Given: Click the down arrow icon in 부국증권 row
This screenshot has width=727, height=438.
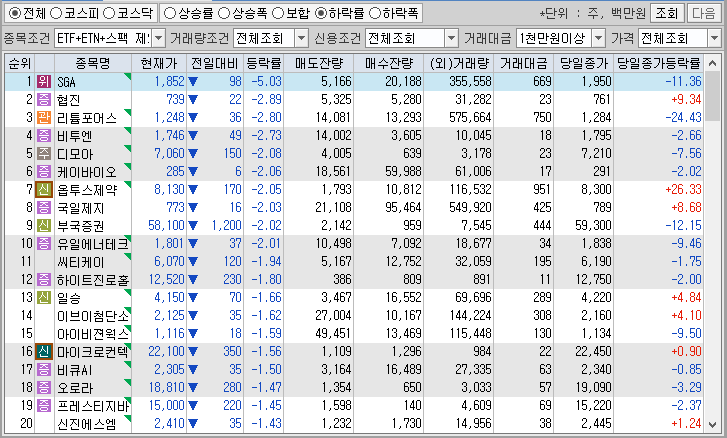Looking at the screenshot, I should pos(193,226).
